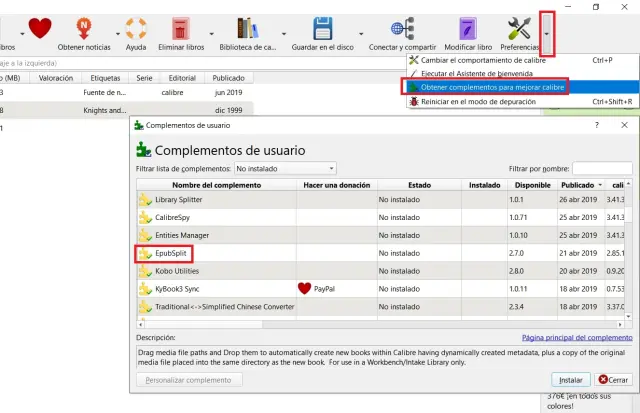Choose 'Reiniciar en el modo de depuración'
The height and width of the screenshot is (413, 640).
pos(480,102)
